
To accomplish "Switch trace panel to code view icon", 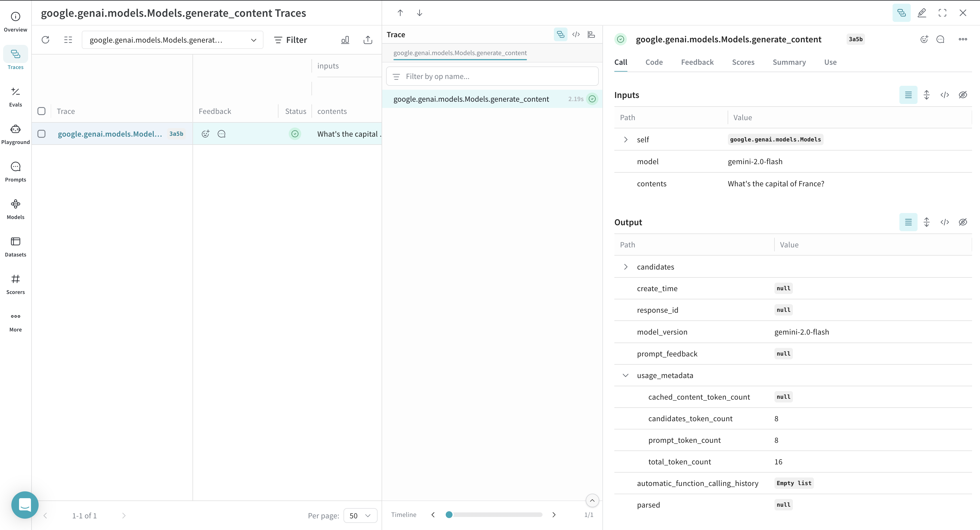I will point(576,35).
